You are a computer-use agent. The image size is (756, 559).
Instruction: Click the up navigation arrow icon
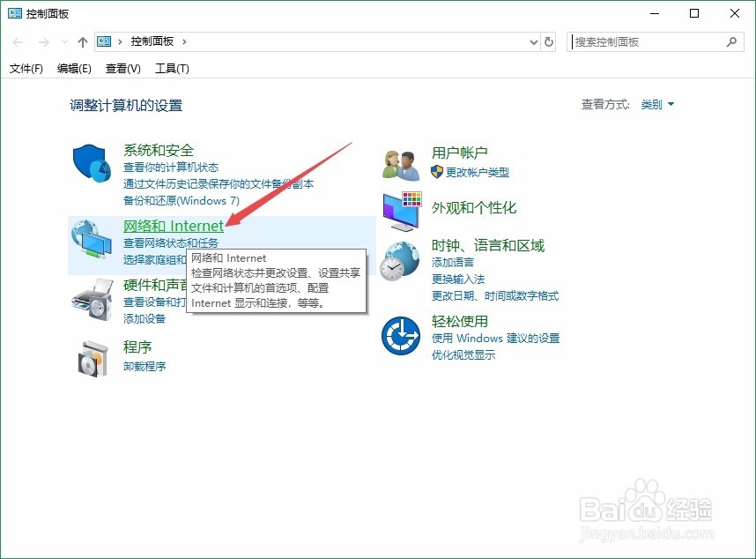click(82, 41)
